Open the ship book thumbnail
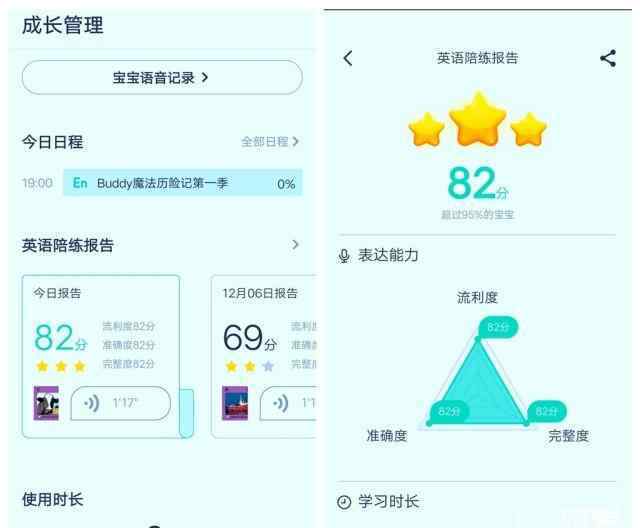Image resolution: width=640 pixels, height=528 pixels. tap(235, 403)
